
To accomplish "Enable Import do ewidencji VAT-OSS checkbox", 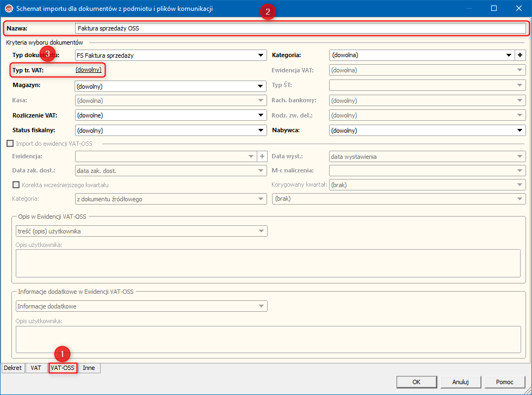I will pos(9,144).
